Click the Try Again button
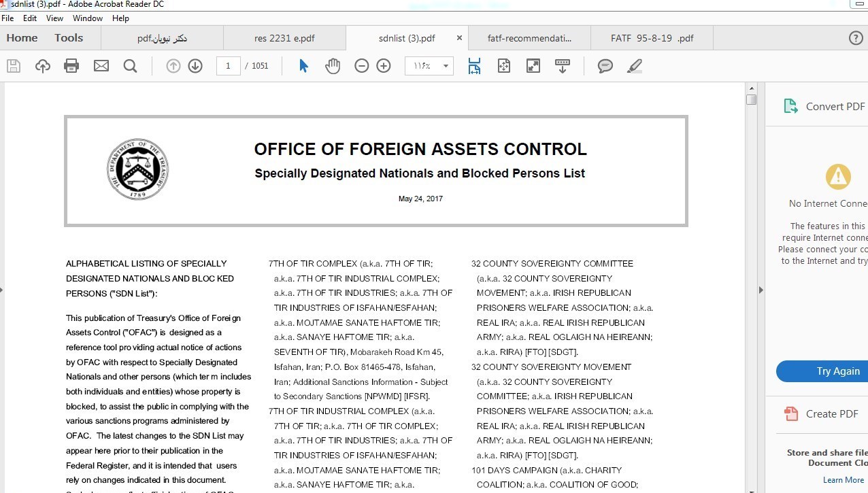 (x=838, y=371)
